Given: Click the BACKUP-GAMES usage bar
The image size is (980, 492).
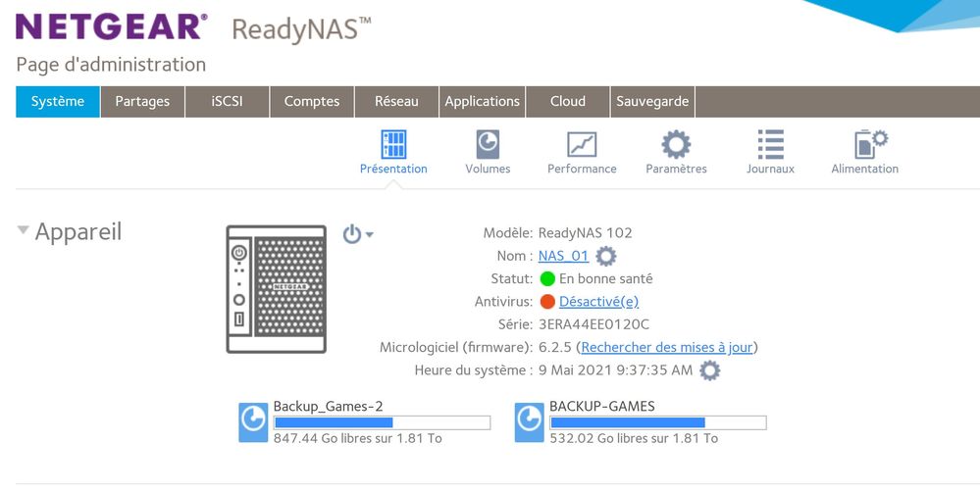Looking at the screenshot, I should pos(657,422).
